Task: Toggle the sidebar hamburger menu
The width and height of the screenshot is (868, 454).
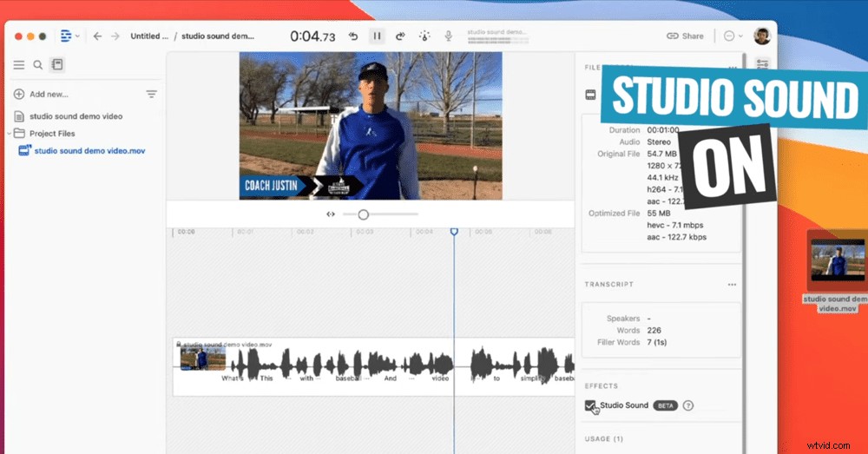Action: [x=19, y=65]
